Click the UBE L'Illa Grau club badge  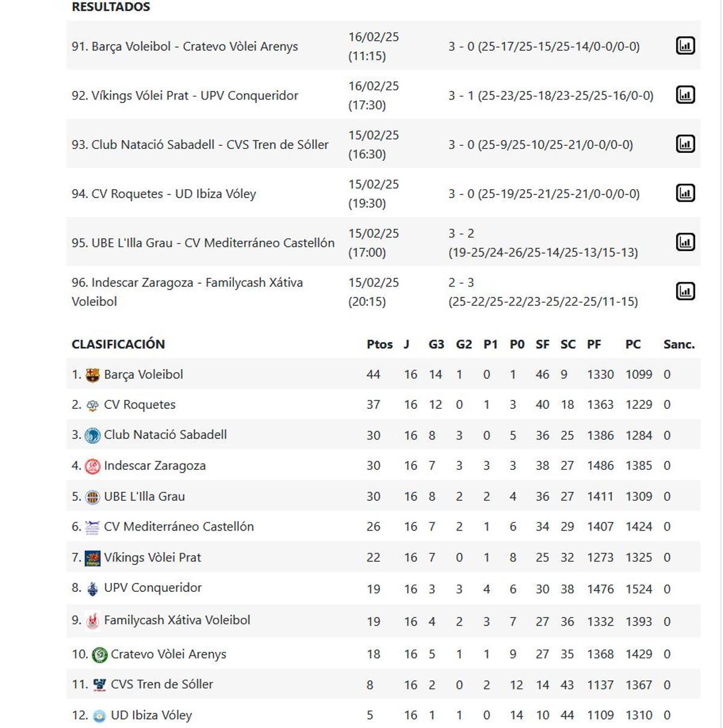pyautogui.click(x=92, y=496)
